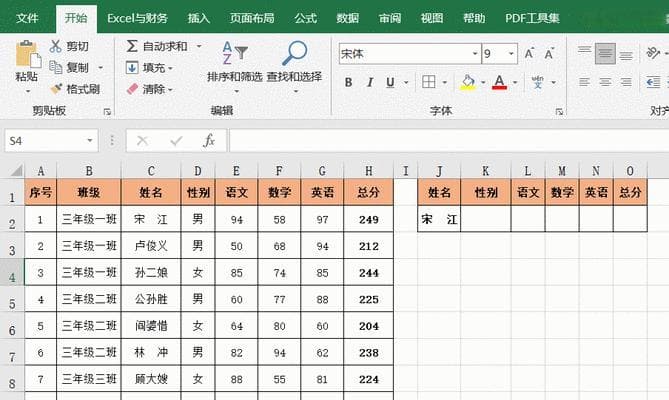Screen dimensions: 669x400
Task: Open the font name dropdown (宋体)
Action: (x=474, y=54)
